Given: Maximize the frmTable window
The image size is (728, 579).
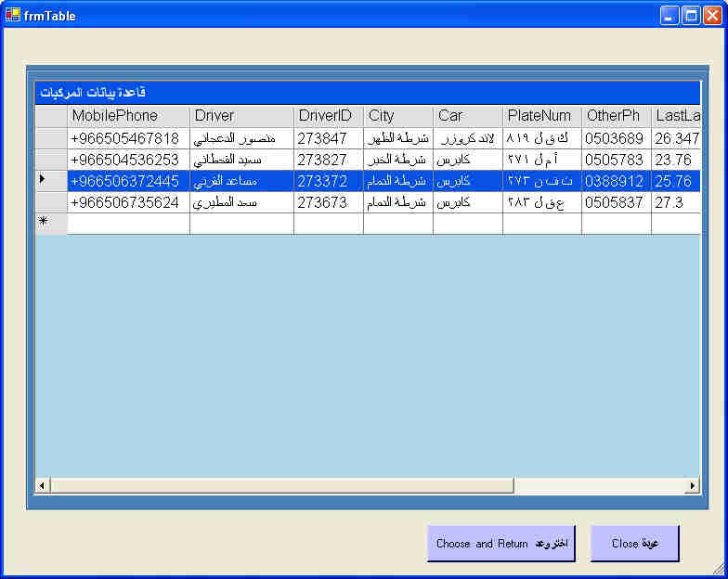Looking at the screenshot, I should coord(691,15).
